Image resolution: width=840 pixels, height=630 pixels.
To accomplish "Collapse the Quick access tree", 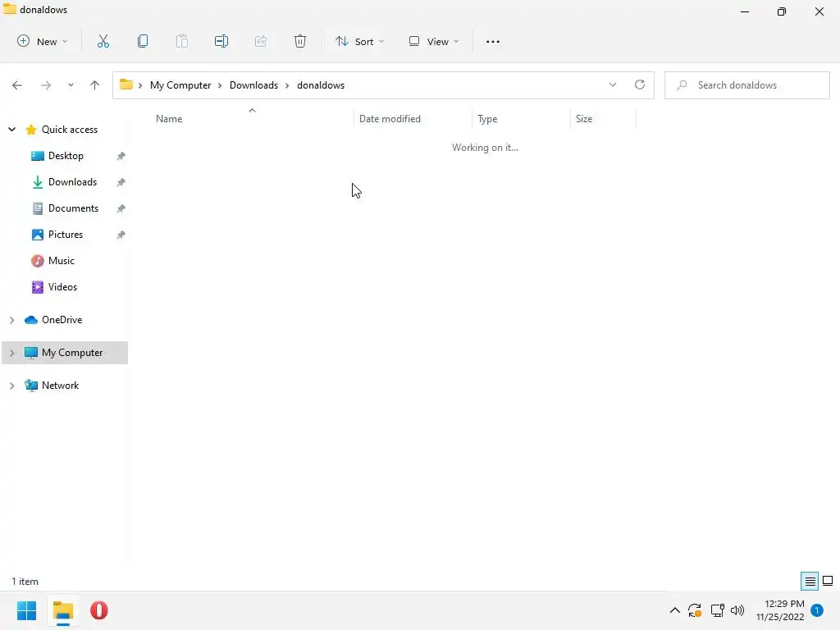I will [11, 129].
